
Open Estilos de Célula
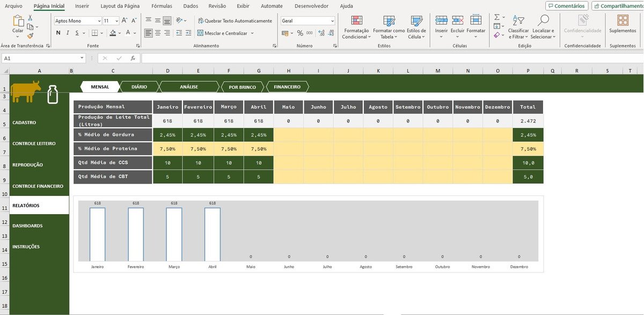416,27
